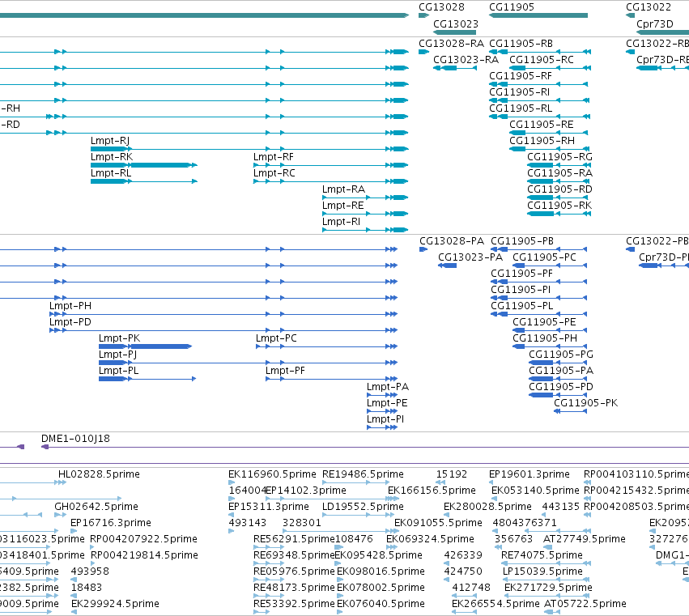The width and height of the screenshot is (689, 616).
Task: Select the EK076040.5prime EST
Action: [x=340, y=612]
